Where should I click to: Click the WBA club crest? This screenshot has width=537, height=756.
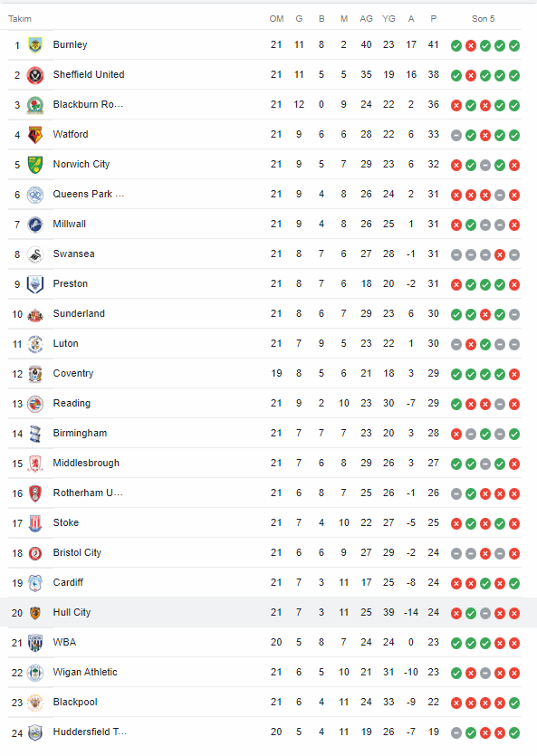(x=35, y=643)
